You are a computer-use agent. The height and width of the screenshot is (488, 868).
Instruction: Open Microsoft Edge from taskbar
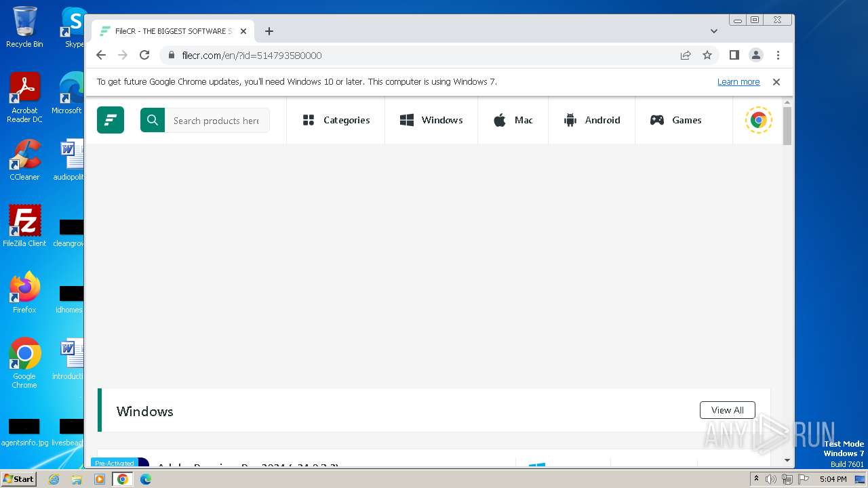tap(146, 479)
